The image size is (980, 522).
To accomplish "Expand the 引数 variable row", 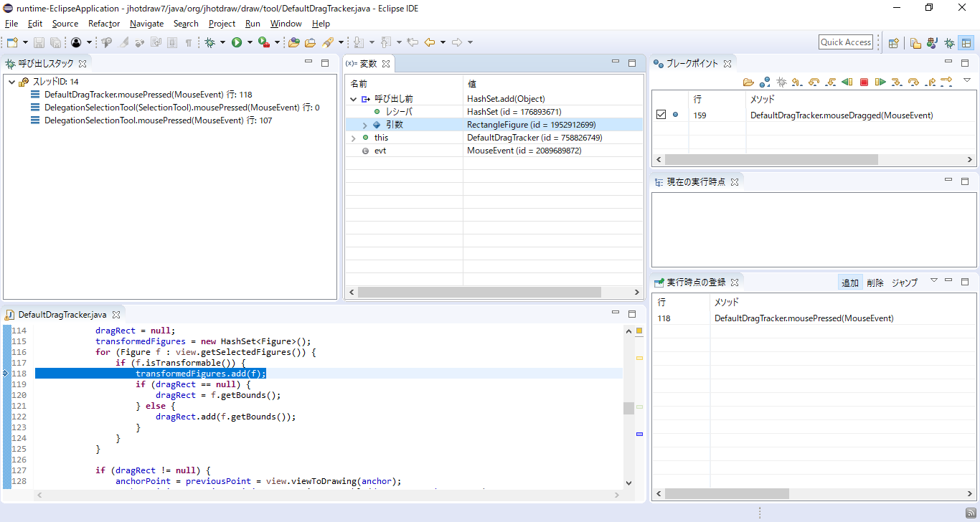I will pos(365,125).
